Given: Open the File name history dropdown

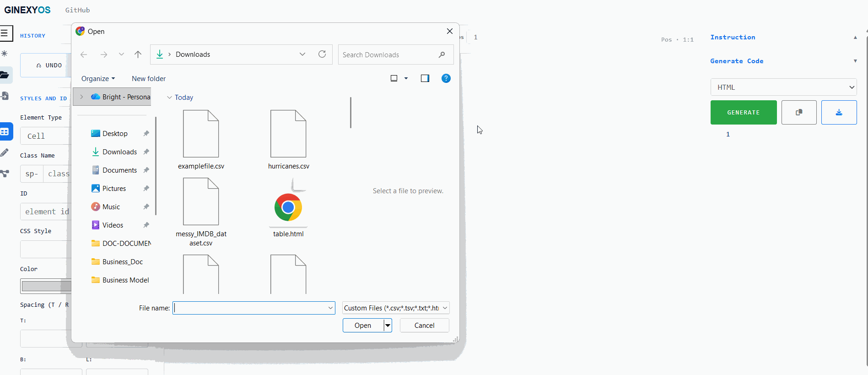Looking at the screenshot, I should tap(330, 308).
